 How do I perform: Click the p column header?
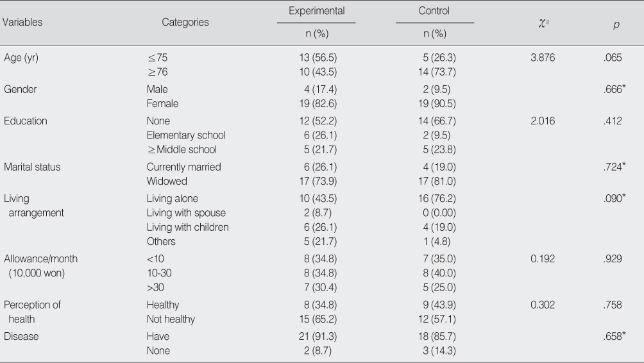point(616,24)
